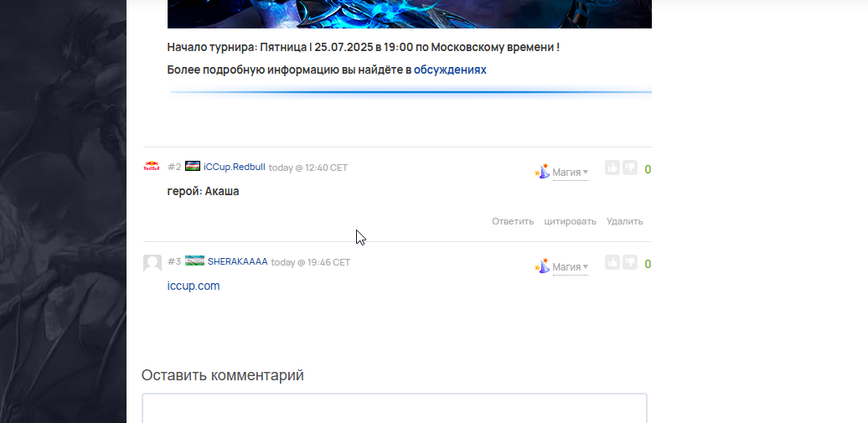The width and height of the screenshot is (868, 423).
Task: Open the iccup.com link in comment #3
Action: tap(194, 286)
